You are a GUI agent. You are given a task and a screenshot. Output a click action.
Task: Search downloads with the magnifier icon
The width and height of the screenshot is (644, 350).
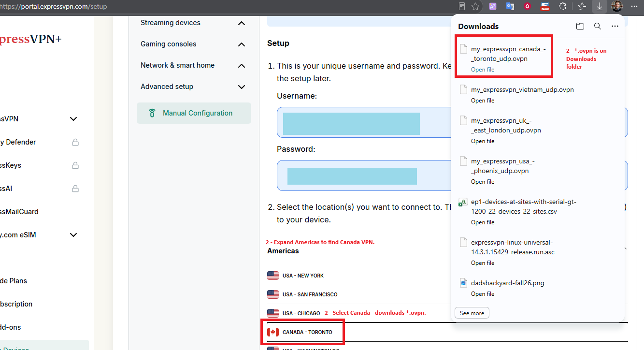[x=598, y=26]
